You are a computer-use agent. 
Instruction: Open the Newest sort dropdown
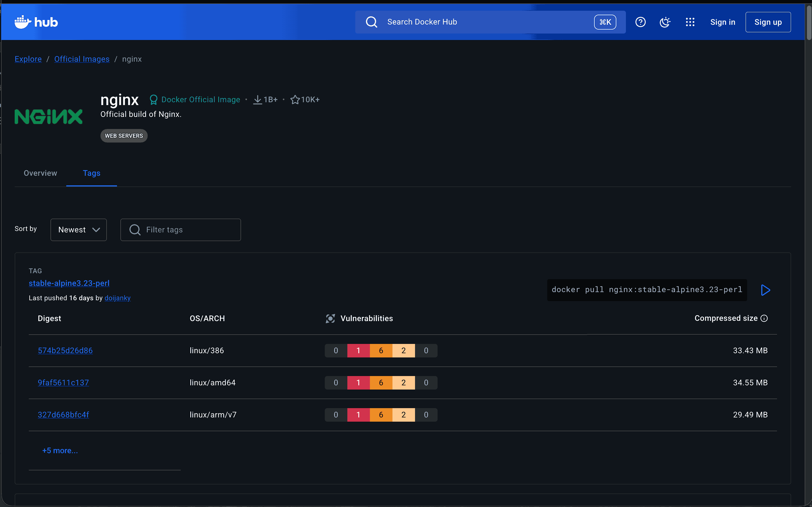pyautogui.click(x=78, y=230)
